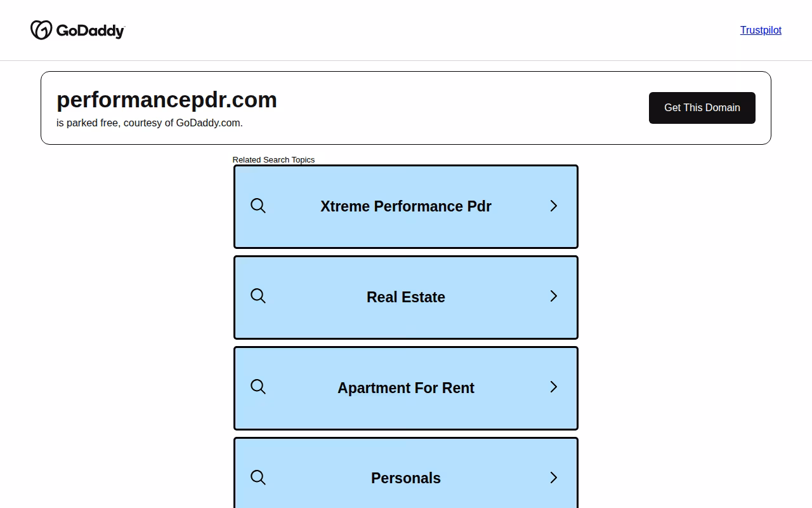Click the Get This Domain button
This screenshot has height=508, width=812.
tap(702, 108)
